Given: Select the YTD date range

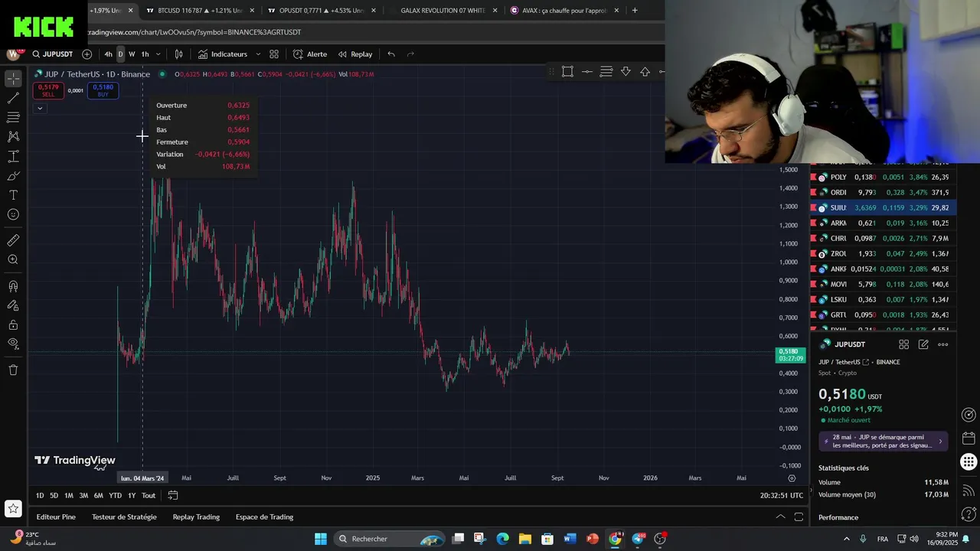Looking at the screenshot, I should click(115, 496).
